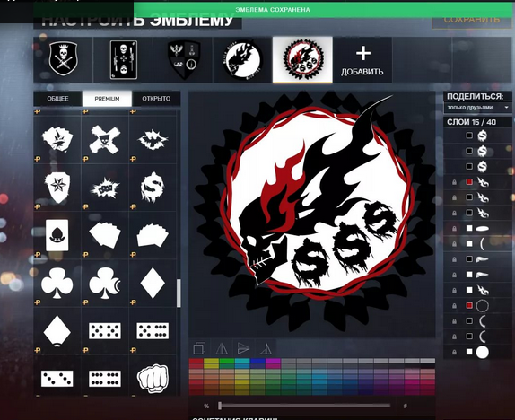Choose the plain club suit shape
The height and width of the screenshot is (420, 515).
[x=57, y=283]
